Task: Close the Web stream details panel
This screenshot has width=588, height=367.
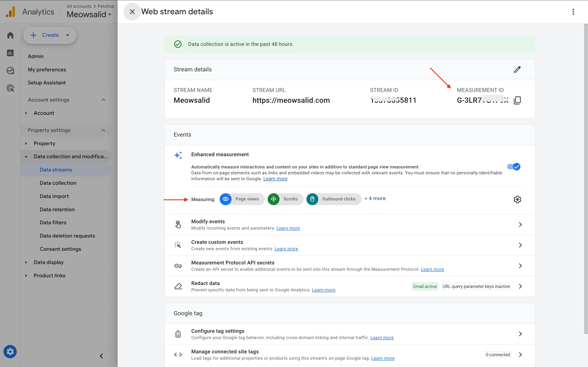Action: click(x=132, y=12)
